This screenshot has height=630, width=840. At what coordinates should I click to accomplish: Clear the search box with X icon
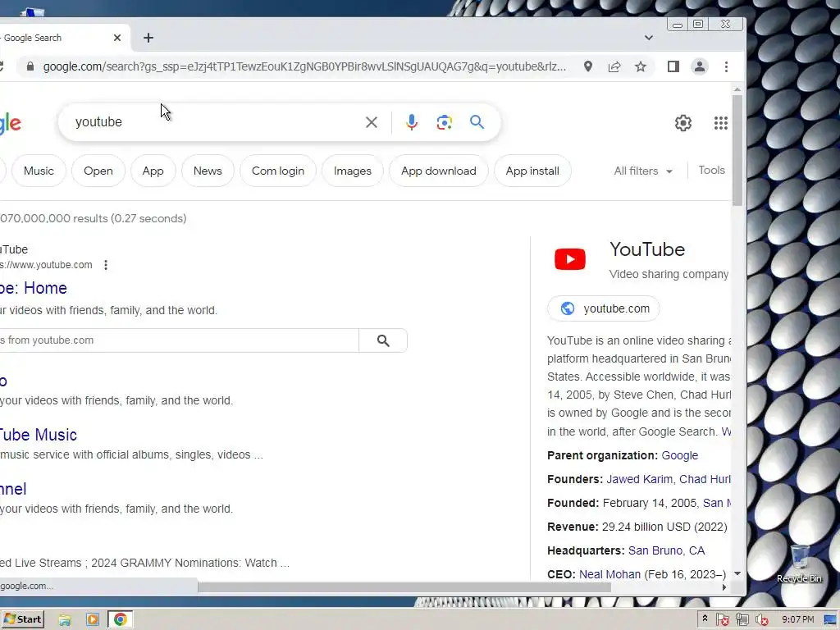coord(372,122)
